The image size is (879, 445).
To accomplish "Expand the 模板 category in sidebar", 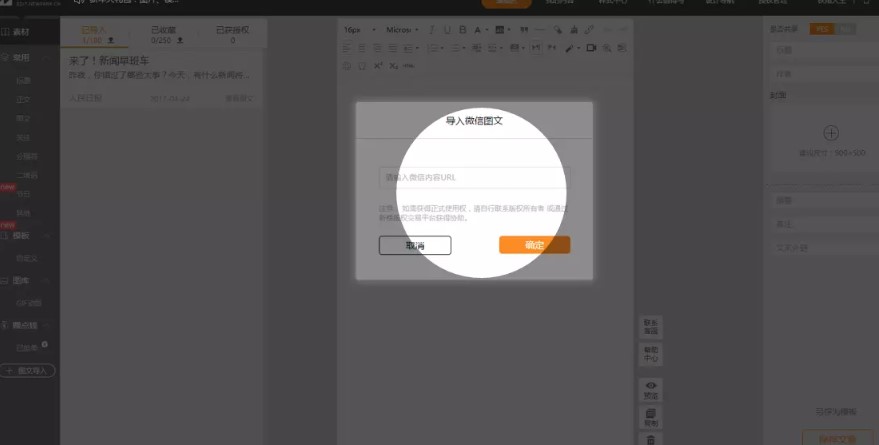I will click(x=18, y=236).
